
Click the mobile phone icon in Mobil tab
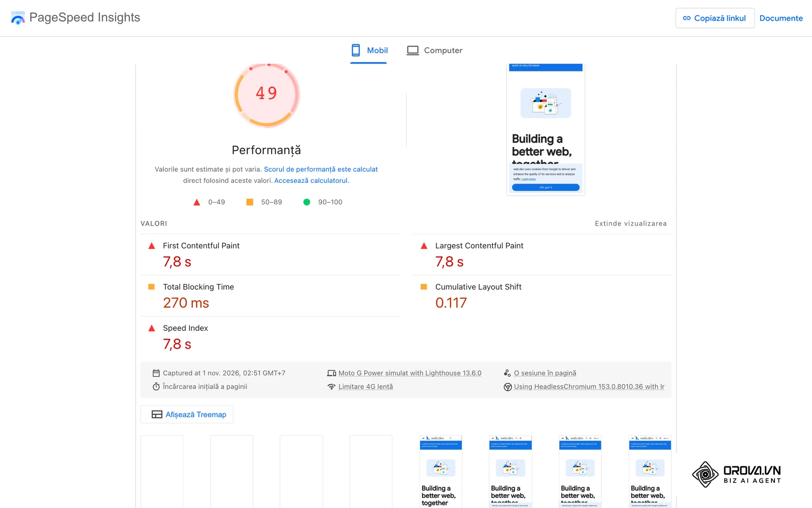(356, 50)
